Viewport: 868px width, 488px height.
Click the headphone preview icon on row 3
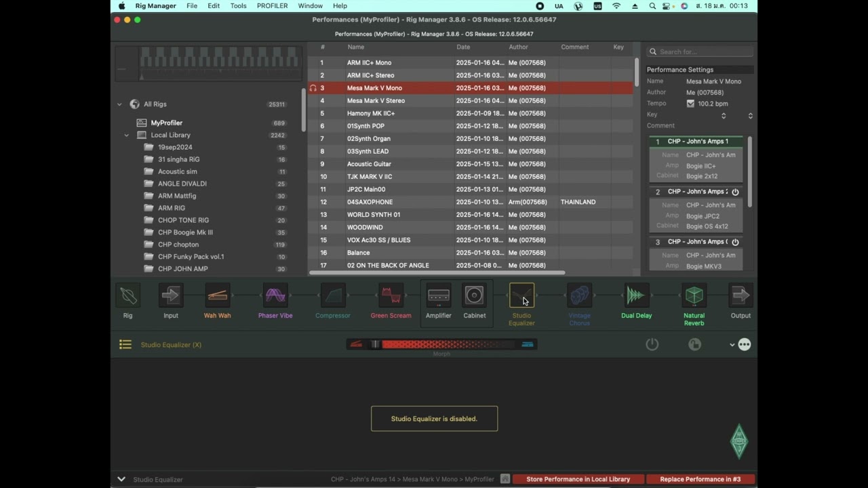coord(313,88)
